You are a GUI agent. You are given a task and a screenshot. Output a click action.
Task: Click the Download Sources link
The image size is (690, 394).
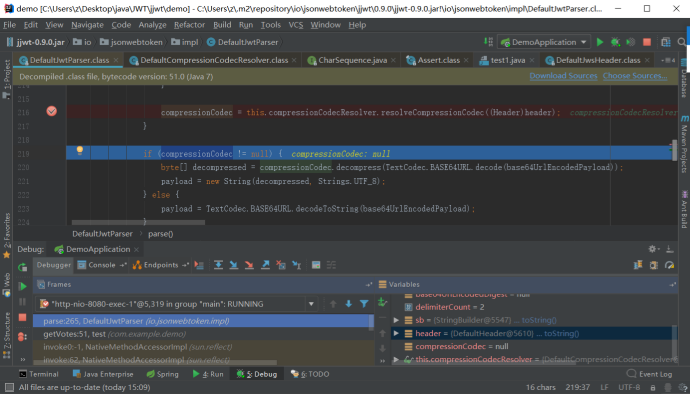563,76
